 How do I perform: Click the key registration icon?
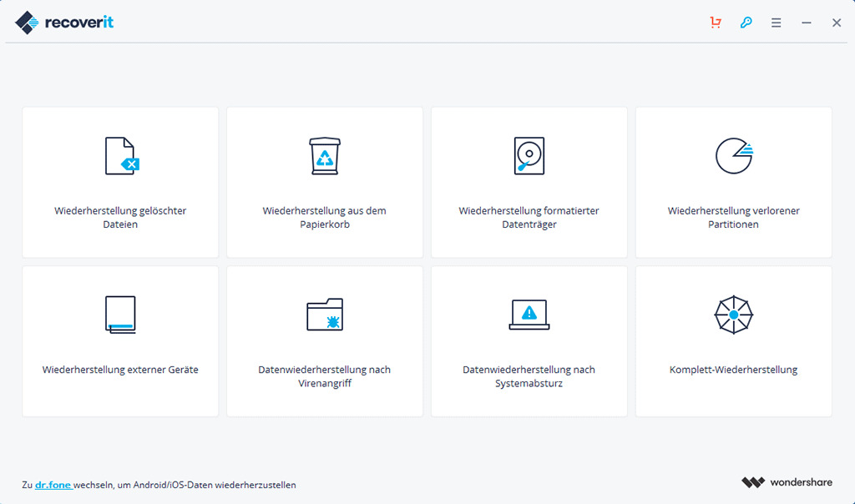[746, 23]
